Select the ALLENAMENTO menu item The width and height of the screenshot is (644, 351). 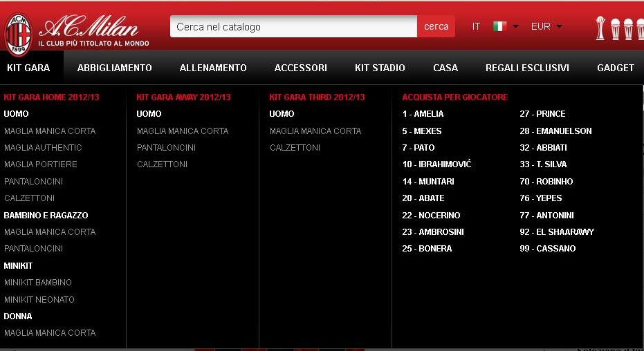pos(213,68)
